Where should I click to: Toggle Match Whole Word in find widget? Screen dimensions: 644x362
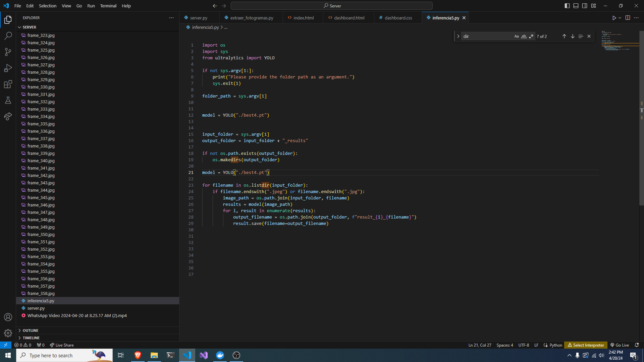pos(524,36)
